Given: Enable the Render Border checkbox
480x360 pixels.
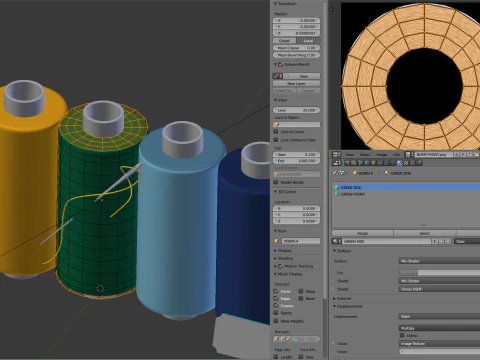Looking at the screenshot, I should pyautogui.click(x=276, y=182).
